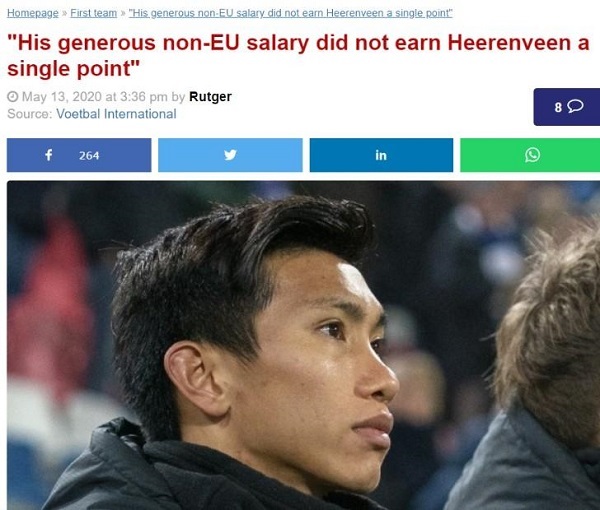
Task: Share on LinkedIn using the in icon
Action: 381,155
